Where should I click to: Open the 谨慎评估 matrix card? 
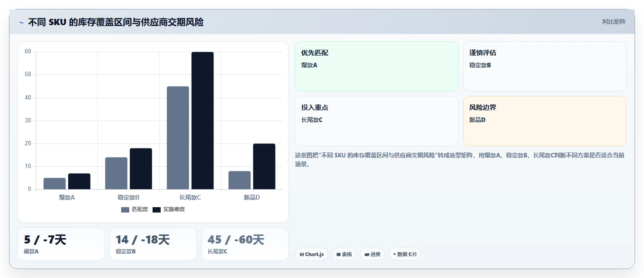click(x=544, y=66)
